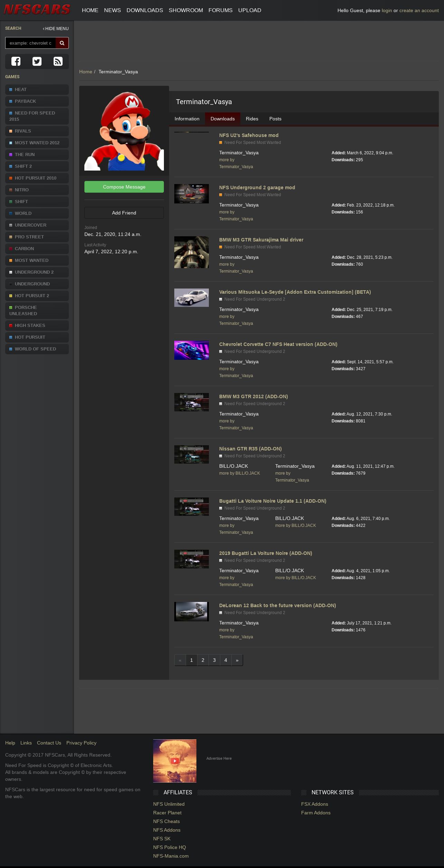Select PRO STREET game

[37, 237]
